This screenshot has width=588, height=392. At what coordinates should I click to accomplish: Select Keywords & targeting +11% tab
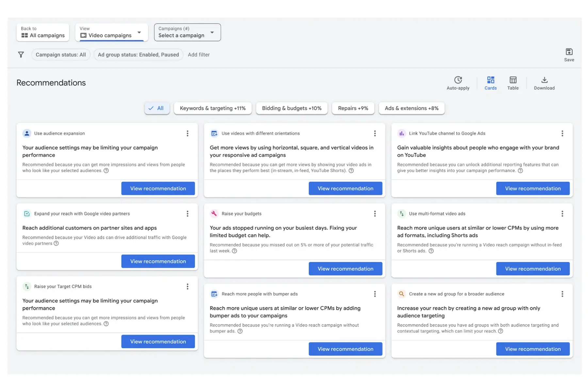click(x=213, y=108)
